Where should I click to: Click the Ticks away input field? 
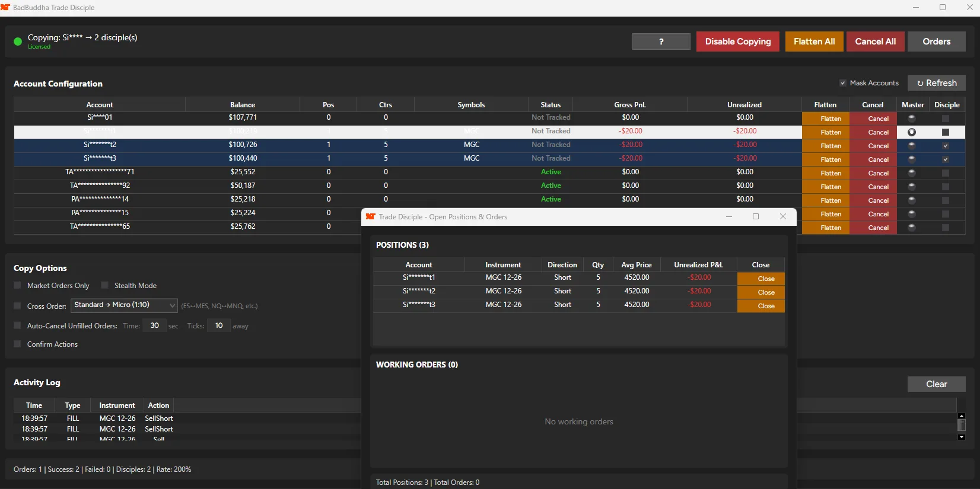tap(219, 325)
